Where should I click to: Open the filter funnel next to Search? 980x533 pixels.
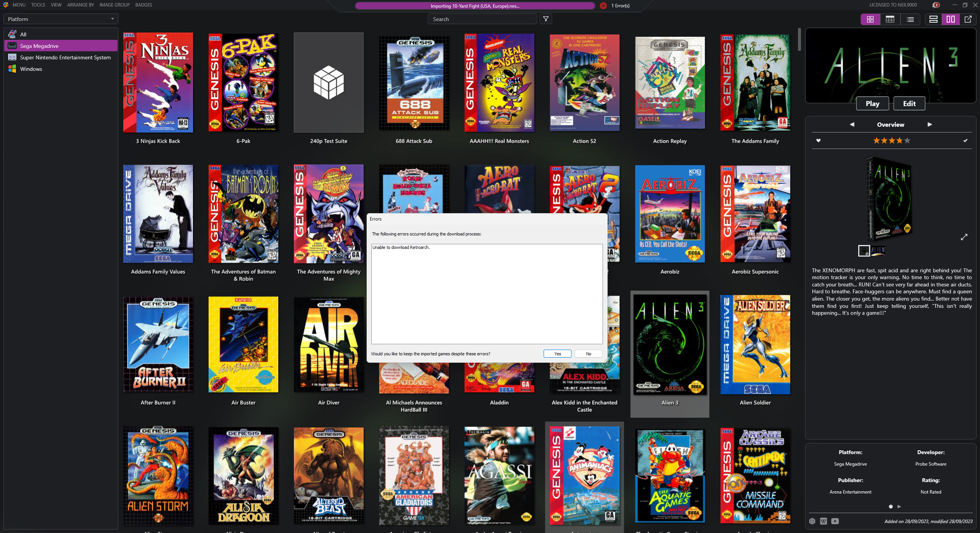(546, 19)
